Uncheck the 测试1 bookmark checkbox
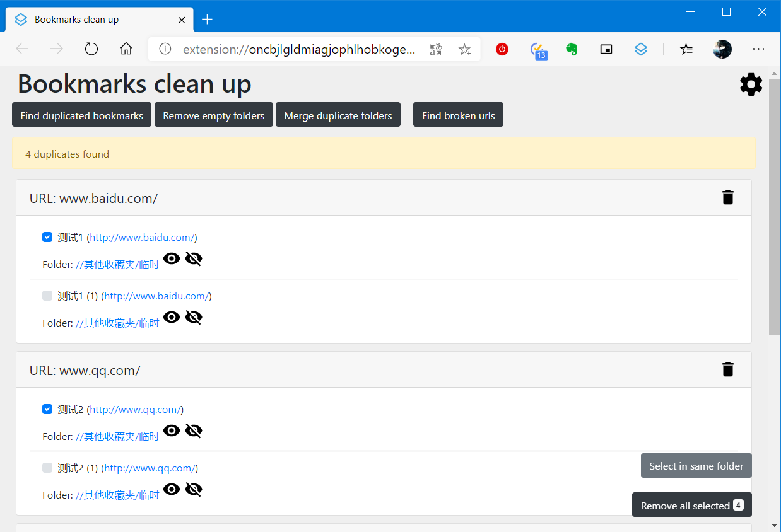781x532 pixels. (47, 237)
